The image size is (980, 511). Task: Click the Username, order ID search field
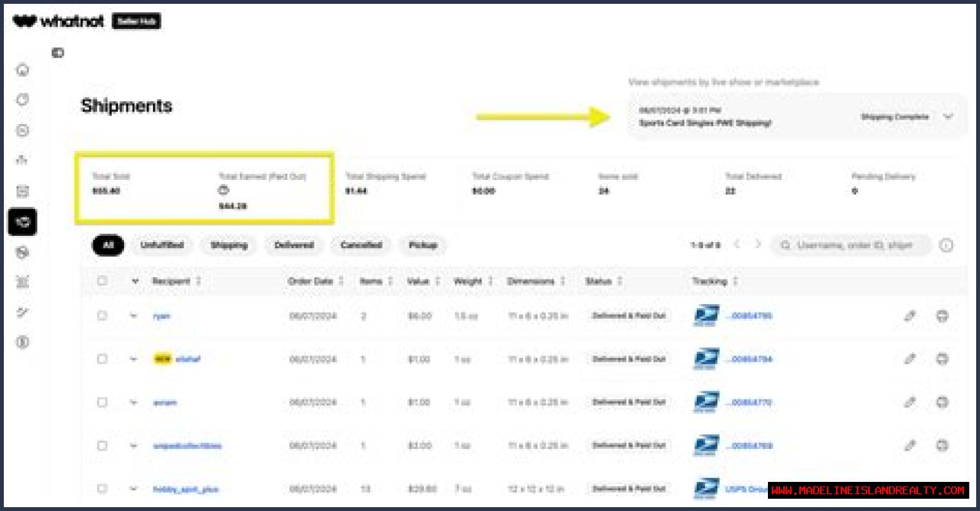854,245
